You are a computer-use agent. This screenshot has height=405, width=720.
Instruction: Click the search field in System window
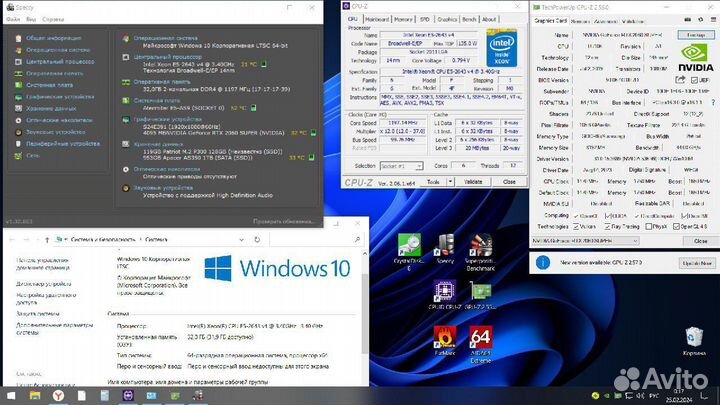(316, 239)
